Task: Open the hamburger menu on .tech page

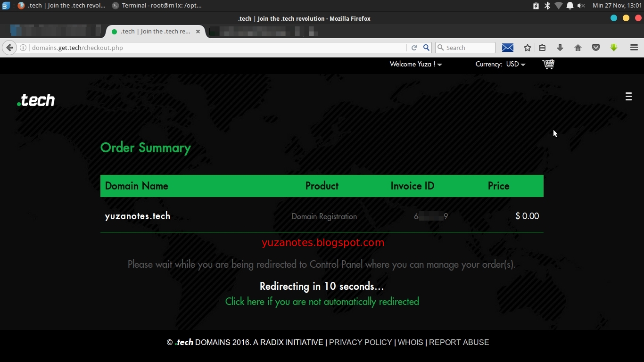Action: pos(628,97)
